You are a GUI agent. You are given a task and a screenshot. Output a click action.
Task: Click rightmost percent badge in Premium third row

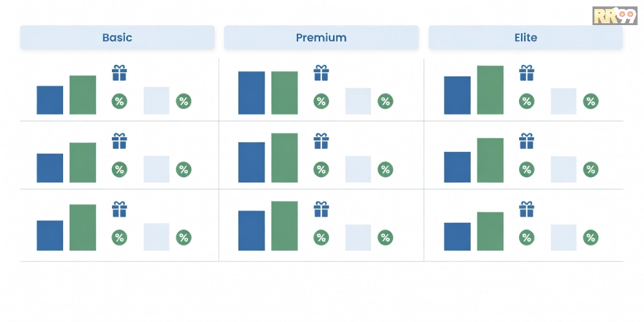click(x=385, y=238)
